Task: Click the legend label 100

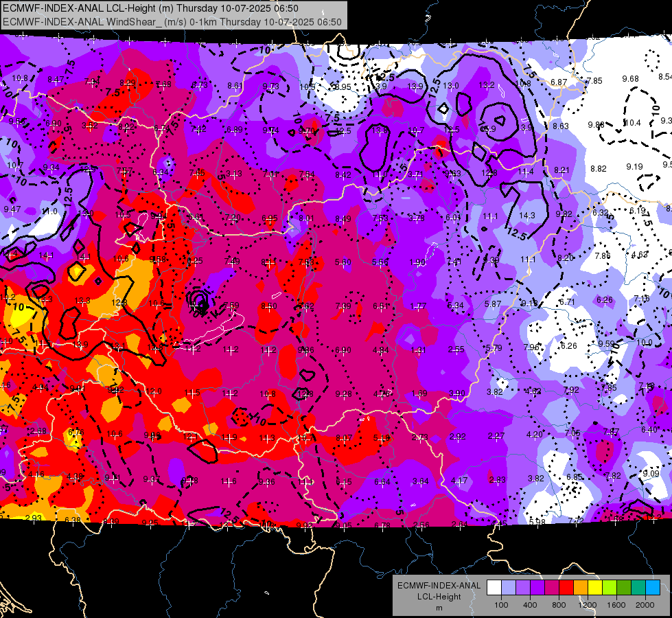Action: [x=501, y=605]
